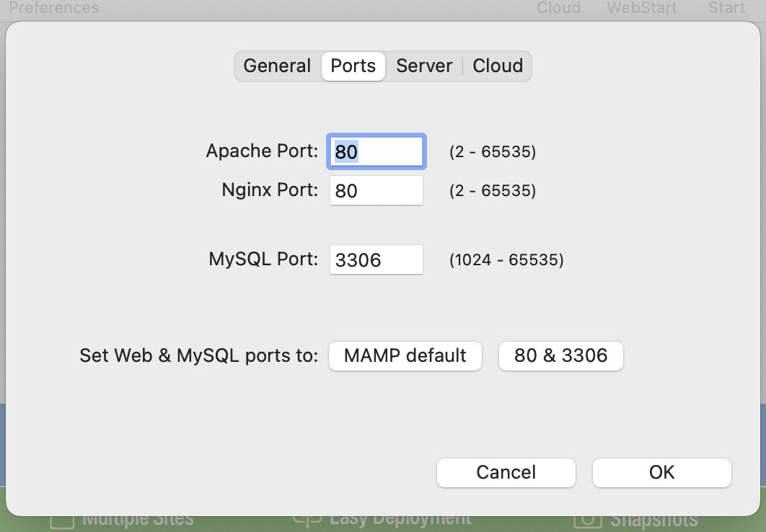
Task: Click the Nginx Port label
Action: (x=270, y=190)
